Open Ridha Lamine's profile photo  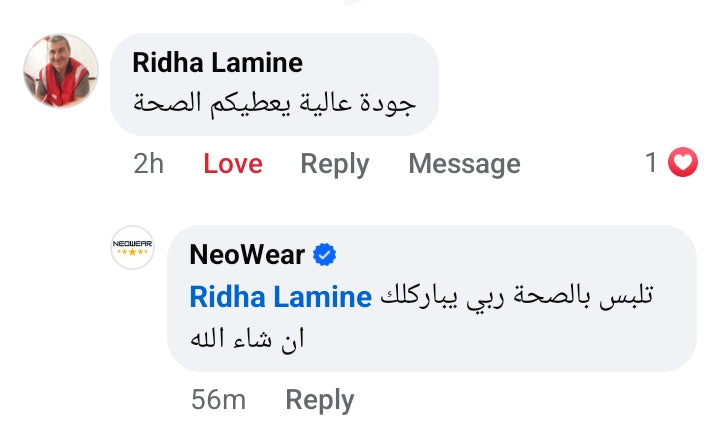(60, 72)
